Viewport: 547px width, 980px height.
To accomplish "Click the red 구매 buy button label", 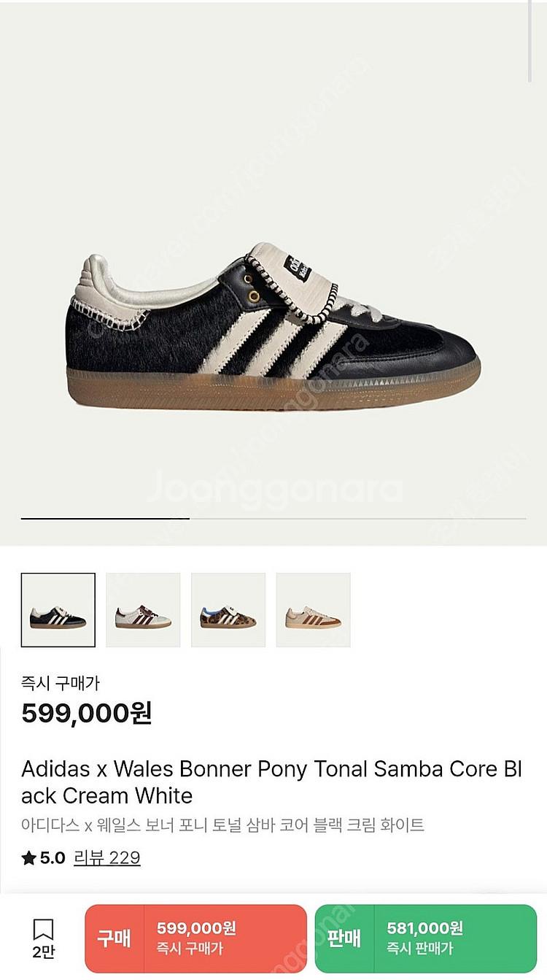I will [x=115, y=938].
